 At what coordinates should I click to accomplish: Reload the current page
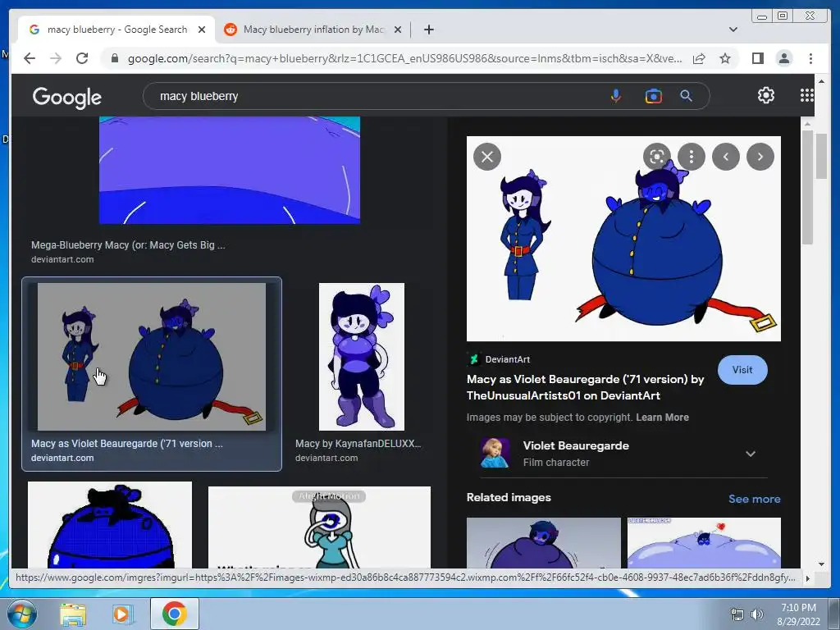coord(82,58)
